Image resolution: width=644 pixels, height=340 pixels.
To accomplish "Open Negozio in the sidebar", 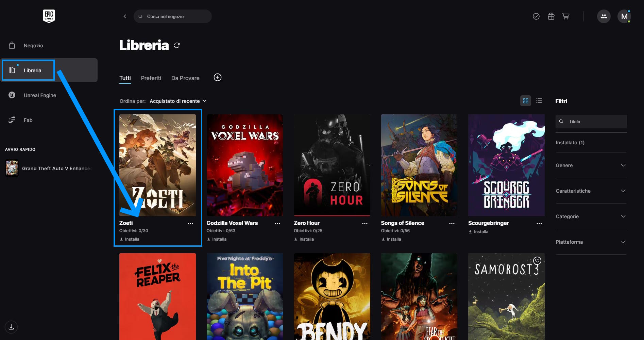I will tap(33, 46).
